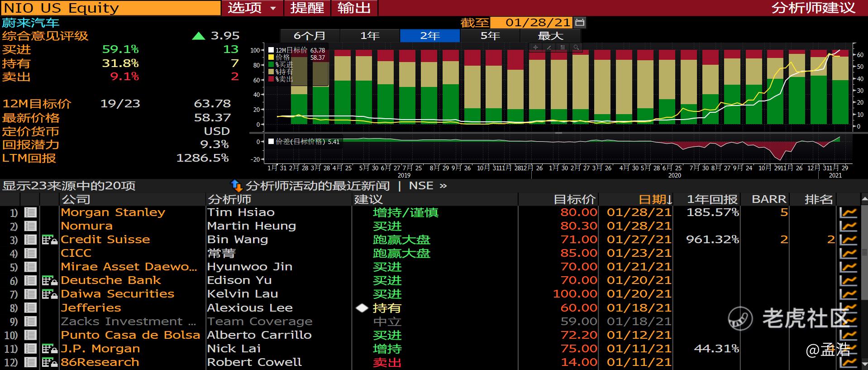Click the locked research icon beside Credit Suisse
This screenshot has height=370, width=868.
coord(49,240)
